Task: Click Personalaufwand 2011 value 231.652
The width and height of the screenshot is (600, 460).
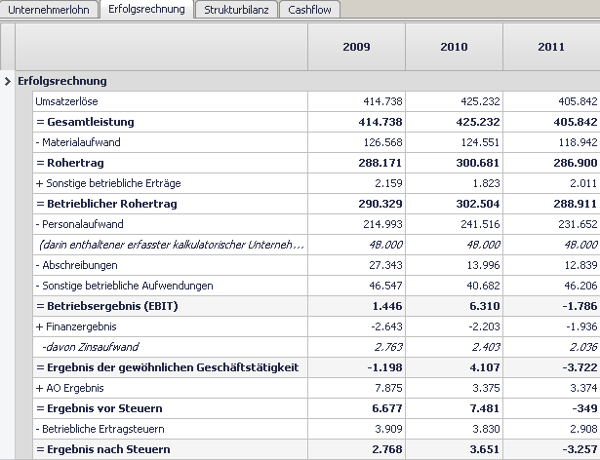Action: click(x=578, y=224)
